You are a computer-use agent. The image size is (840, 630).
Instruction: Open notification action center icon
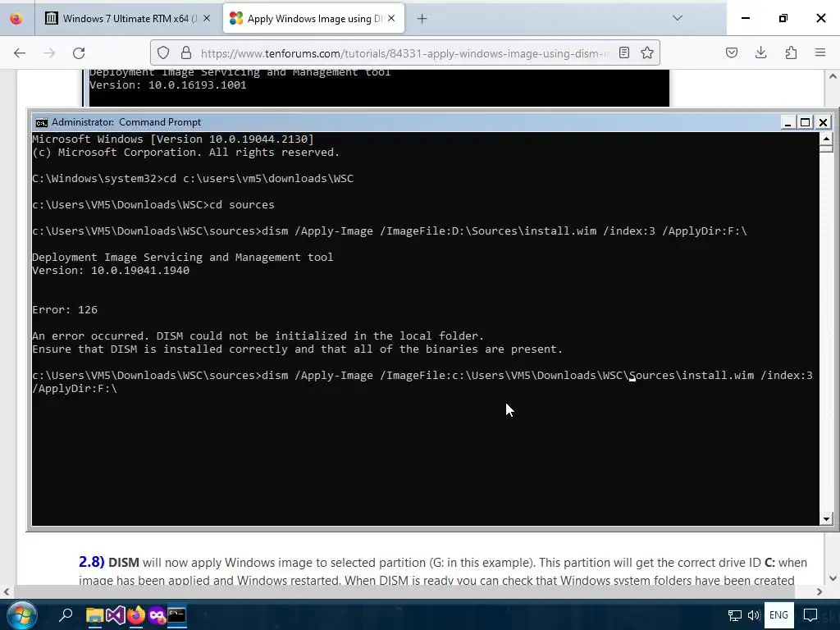(x=810, y=615)
